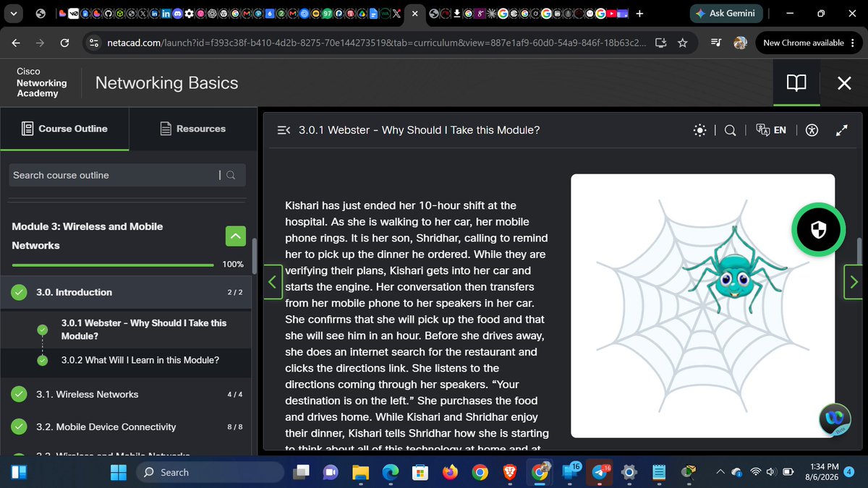Launch Firefox from the taskbar
This screenshot has height=488, width=868.
pos(450,472)
